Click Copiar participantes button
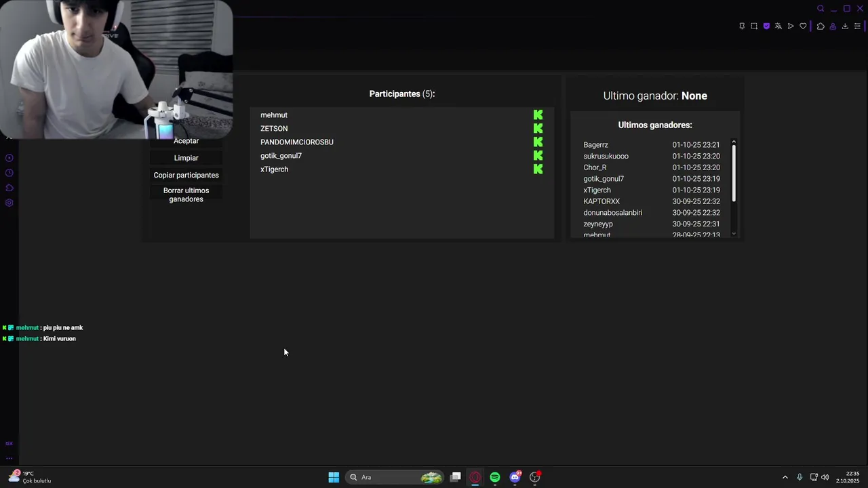 tap(186, 175)
